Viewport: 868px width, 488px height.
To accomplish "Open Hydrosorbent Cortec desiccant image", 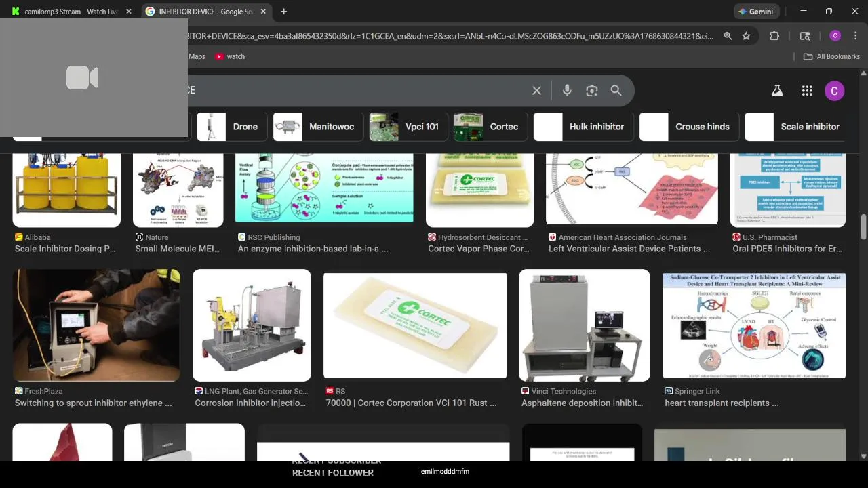I will [x=479, y=190].
